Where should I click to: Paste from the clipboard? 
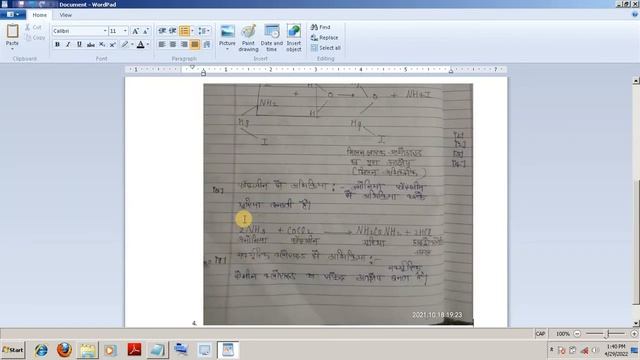click(12, 31)
